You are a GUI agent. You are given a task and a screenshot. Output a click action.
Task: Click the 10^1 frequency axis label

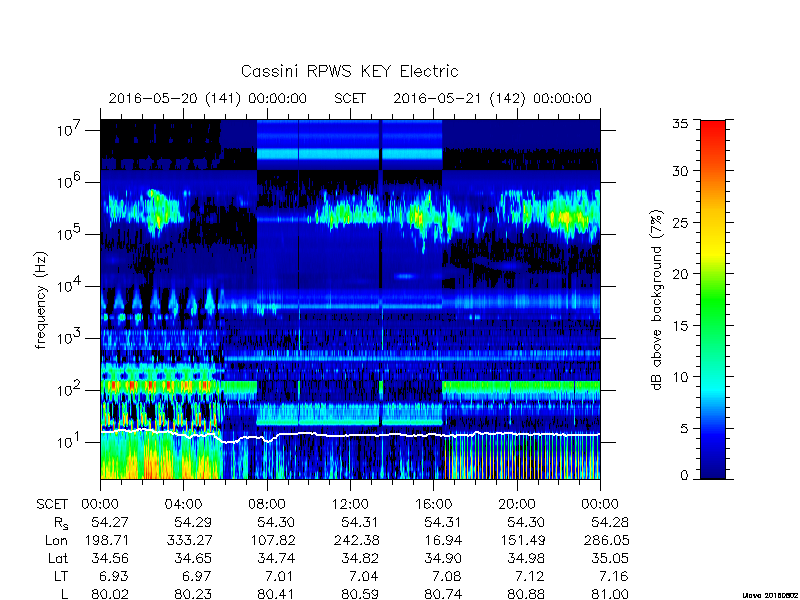coord(70,441)
